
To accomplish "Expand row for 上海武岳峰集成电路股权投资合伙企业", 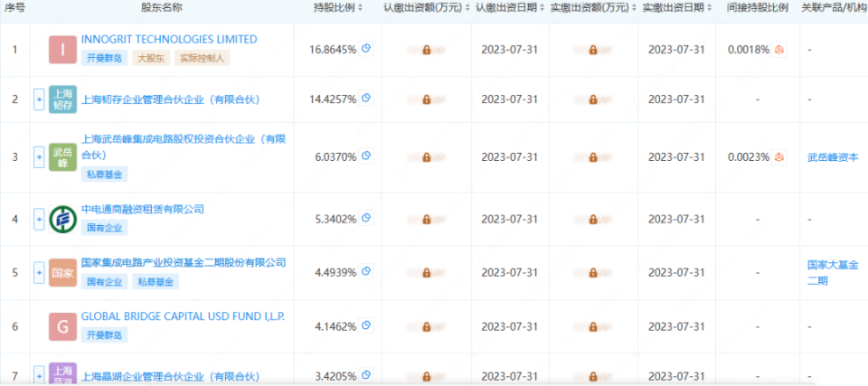I will tap(39, 156).
